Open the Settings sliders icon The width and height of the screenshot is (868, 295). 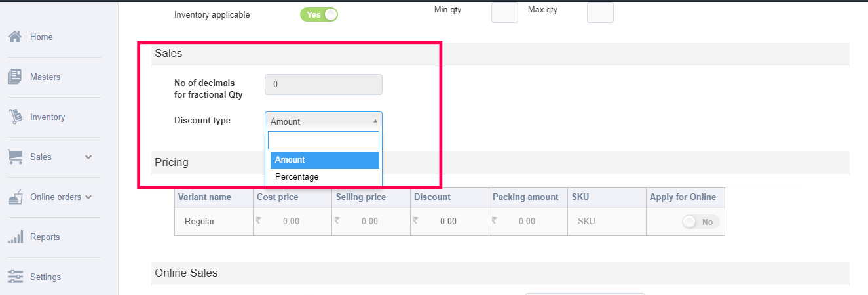coord(15,277)
